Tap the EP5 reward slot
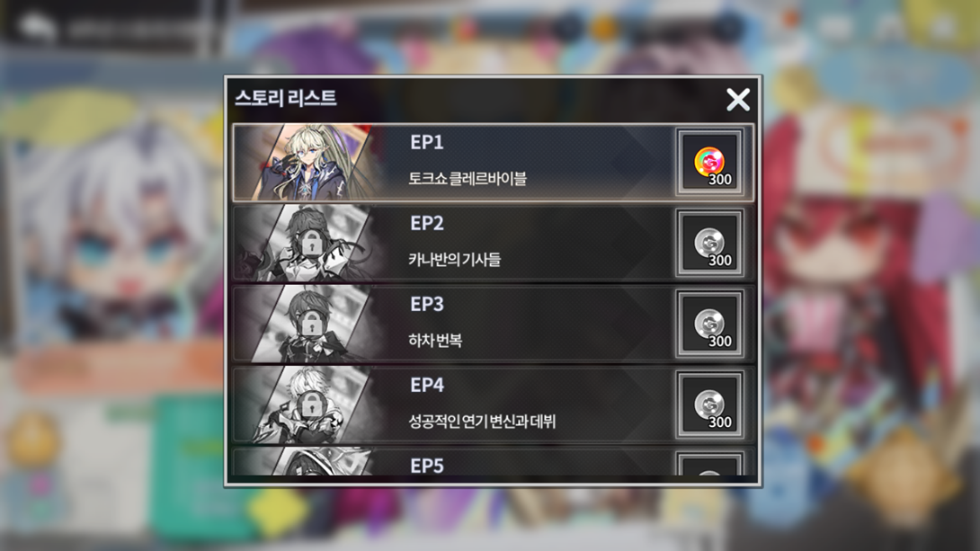Viewport: 980px width, 551px height. 709,464
